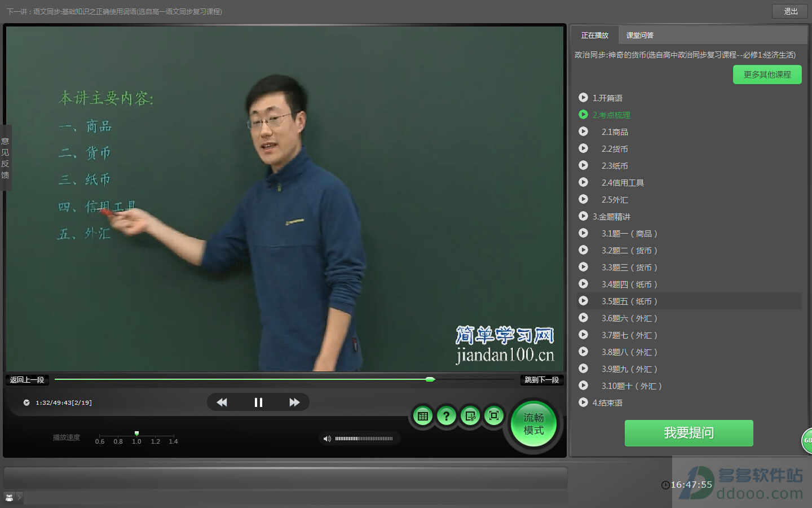812x508 pixels.
Task: Open the 意见反馈 feedback side tab
Action: click(5, 158)
